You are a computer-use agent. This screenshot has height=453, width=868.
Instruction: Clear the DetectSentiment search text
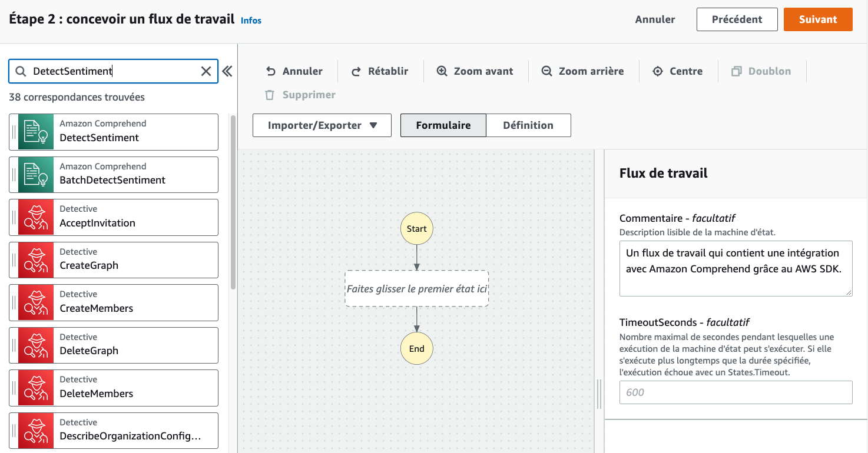(206, 71)
